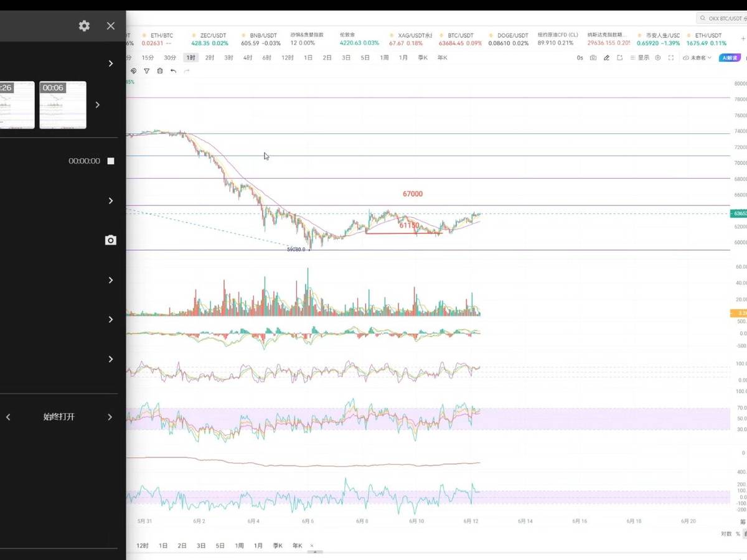This screenshot has height=560, width=747.
Task: Click the AI解读 button
Action: [x=728, y=58]
